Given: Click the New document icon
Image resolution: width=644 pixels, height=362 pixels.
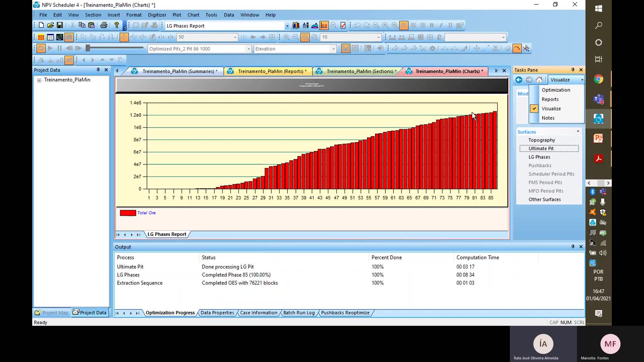Looking at the screenshot, I should click(41, 25).
